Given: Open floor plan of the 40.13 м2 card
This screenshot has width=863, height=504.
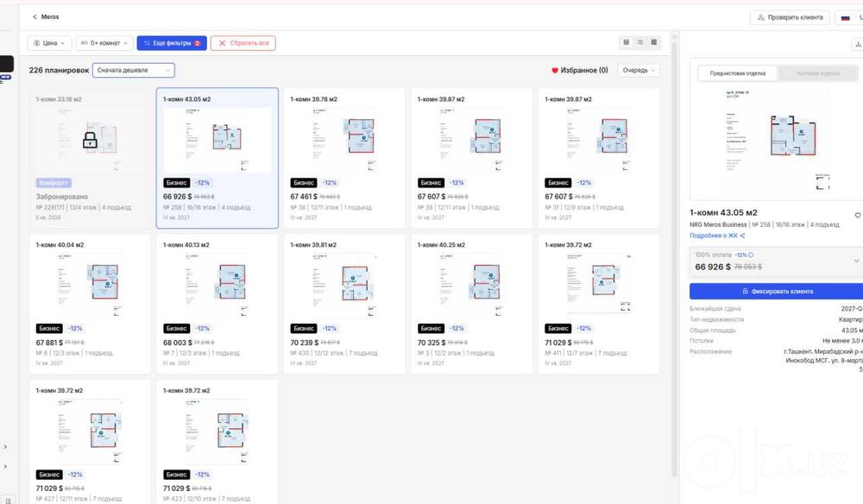Looking at the screenshot, I should 217,285.
